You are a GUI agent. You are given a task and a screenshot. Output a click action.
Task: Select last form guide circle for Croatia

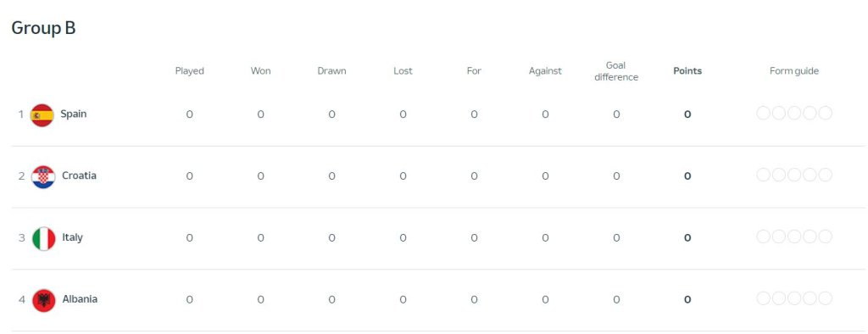(826, 175)
